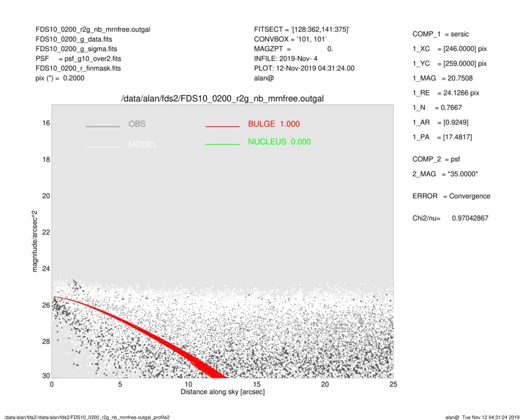Click the 1_PA = [17.4817] value

(x=442, y=137)
